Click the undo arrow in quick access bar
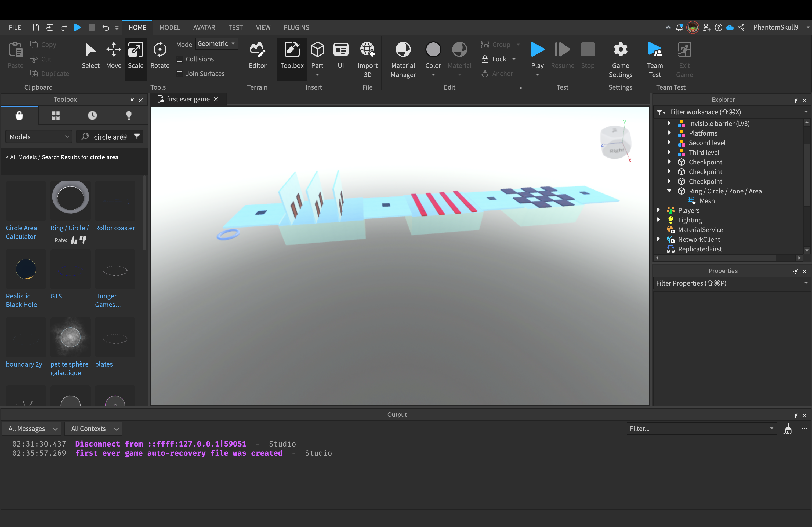 pos(106,28)
